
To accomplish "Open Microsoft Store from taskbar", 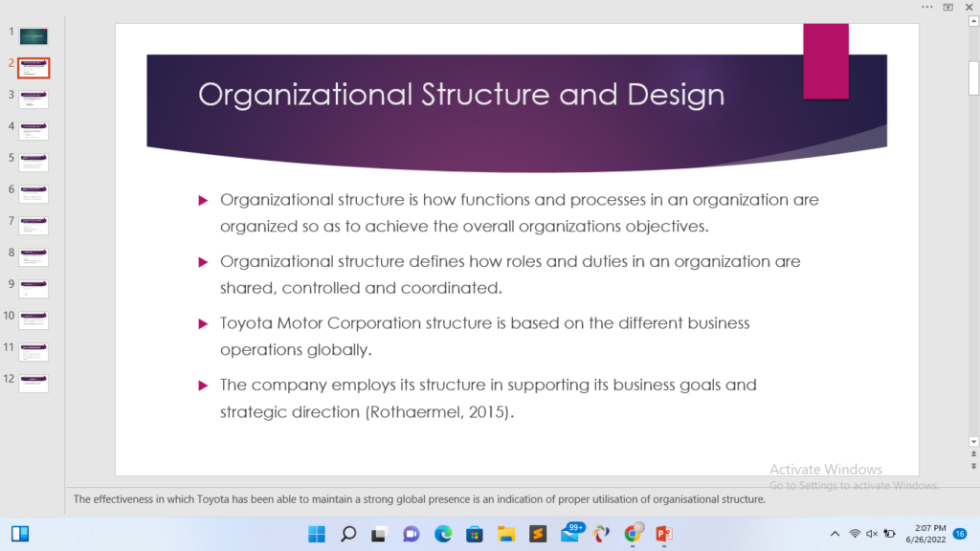I will coord(475,534).
